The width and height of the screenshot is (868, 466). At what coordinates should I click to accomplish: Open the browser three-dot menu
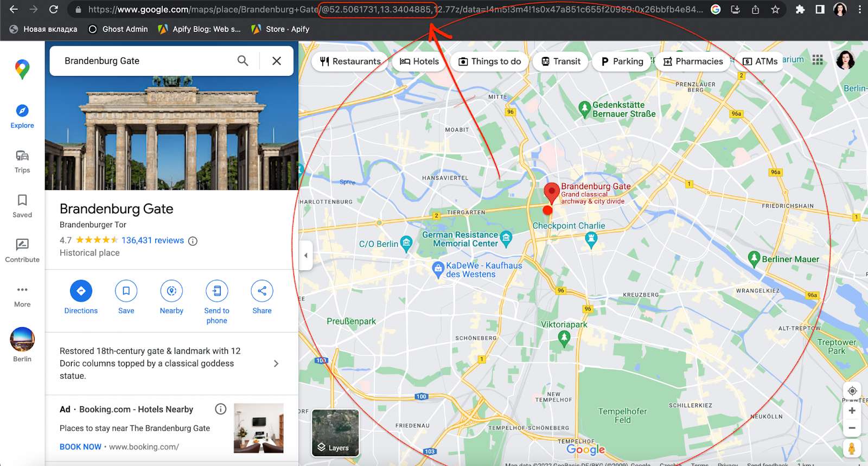859,9
